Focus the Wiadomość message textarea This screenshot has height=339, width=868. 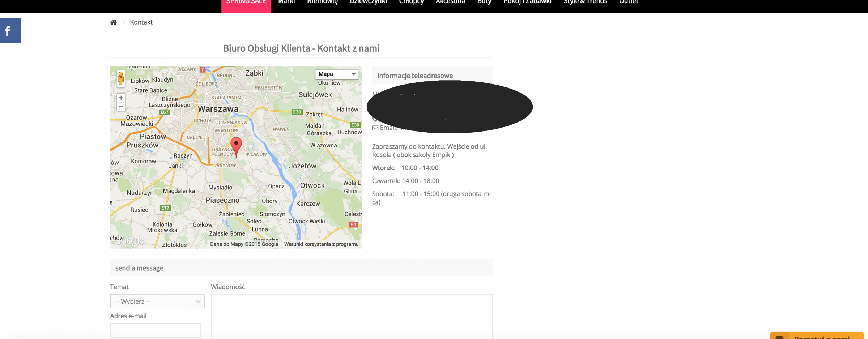click(352, 317)
